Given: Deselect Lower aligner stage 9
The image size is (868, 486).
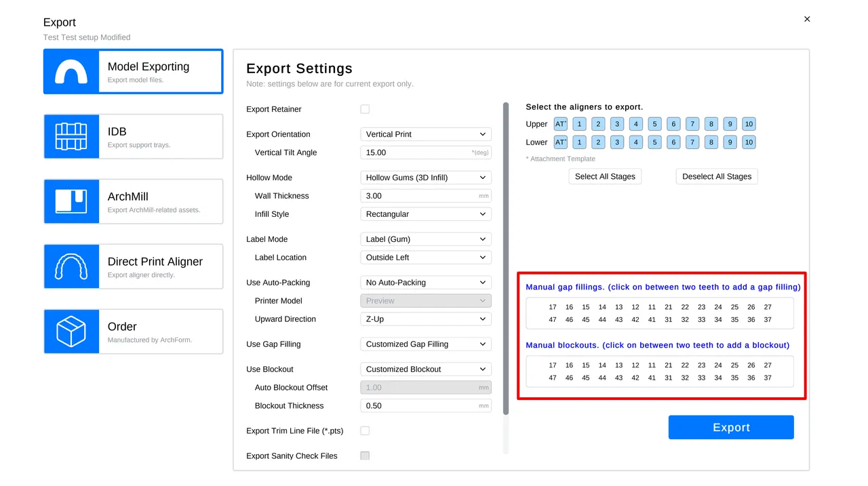Looking at the screenshot, I should coord(730,142).
